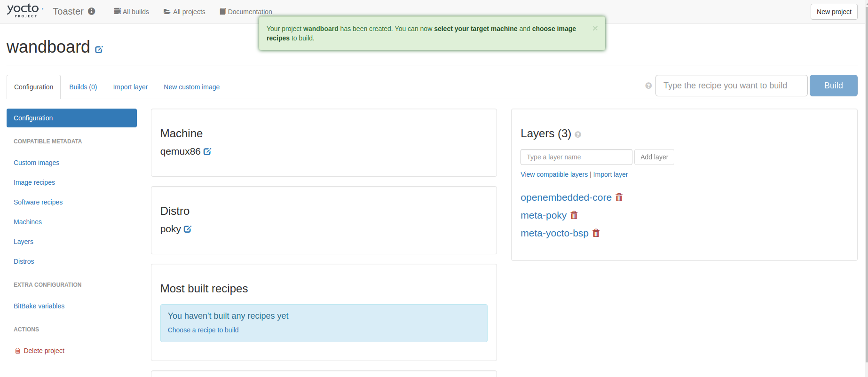Open the Documentation link
The image size is (868, 377).
pyautogui.click(x=246, y=12)
